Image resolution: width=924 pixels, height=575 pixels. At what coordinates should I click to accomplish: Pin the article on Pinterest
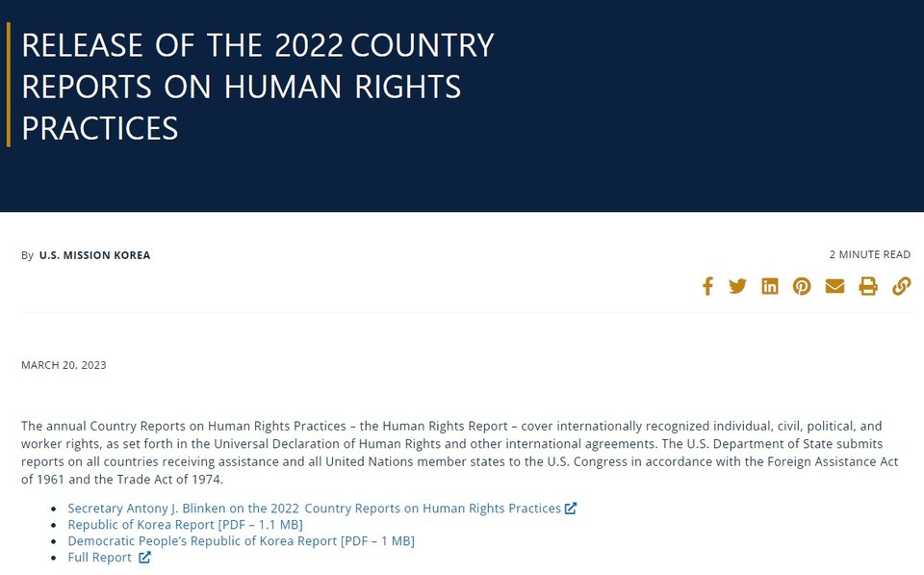tap(802, 286)
